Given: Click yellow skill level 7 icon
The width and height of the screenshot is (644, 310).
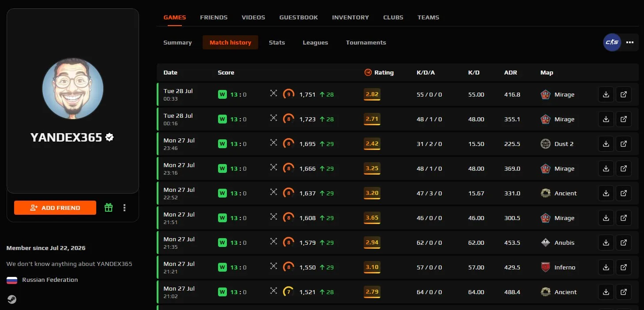Looking at the screenshot, I should [289, 292].
